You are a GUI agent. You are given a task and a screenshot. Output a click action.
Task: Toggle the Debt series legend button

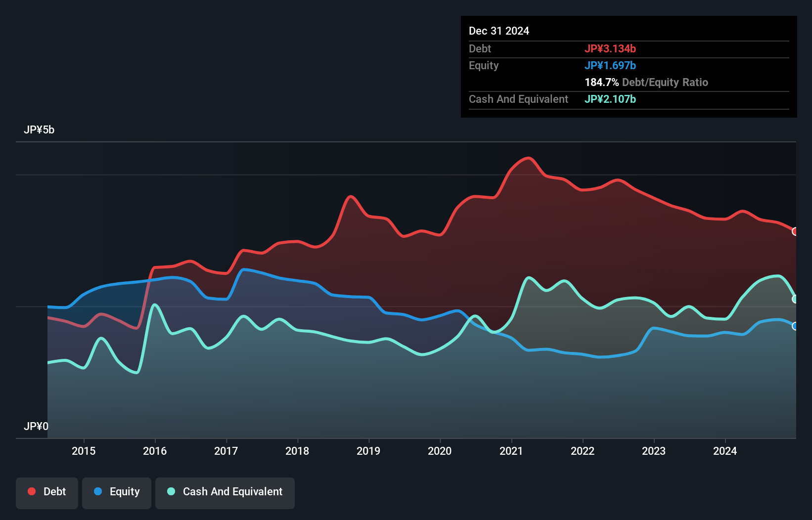click(47, 493)
